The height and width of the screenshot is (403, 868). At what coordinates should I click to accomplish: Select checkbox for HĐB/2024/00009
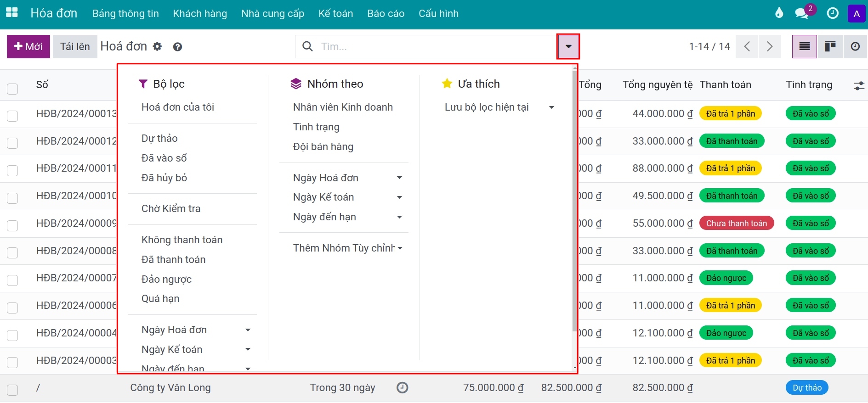click(x=12, y=226)
